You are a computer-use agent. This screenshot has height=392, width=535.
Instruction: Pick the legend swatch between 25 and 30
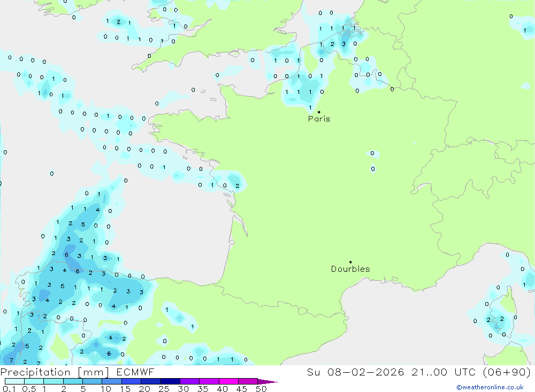click(x=170, y=381)
